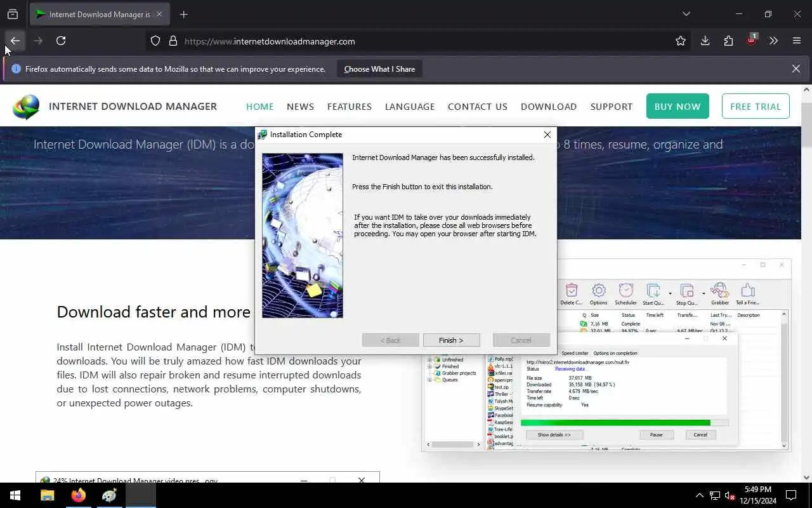The width and height of the screenshot is (812, 508).
Task: Open the HOME navigation item
Action: pos(259,107)
